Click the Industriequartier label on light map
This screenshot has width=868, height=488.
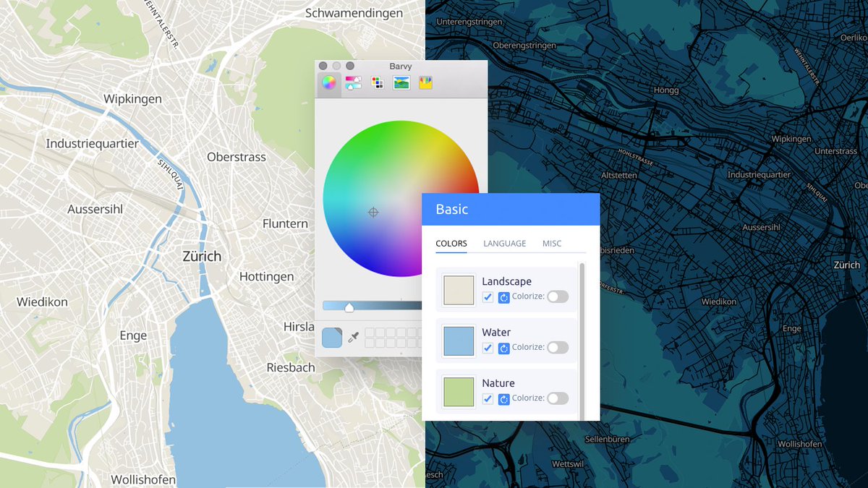[92, 143]
